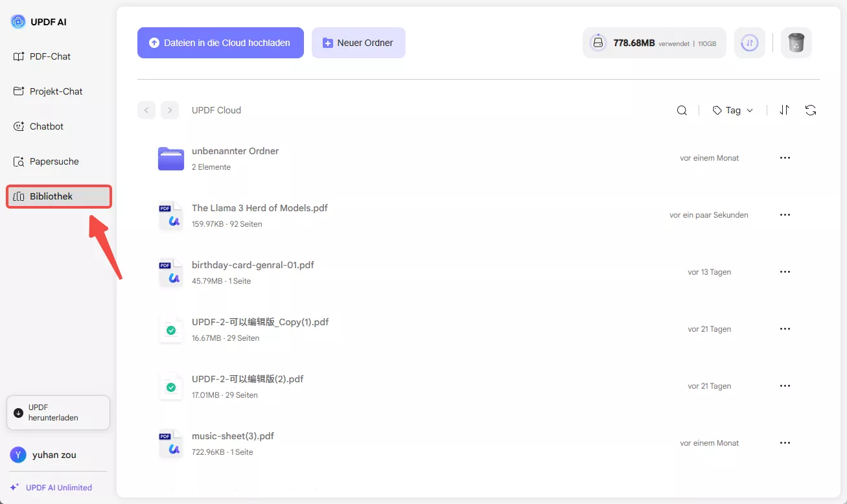Click the PDF-Chat sidebar icon
Image resolution: width=847 pixels, height=504 pixels.
[19, 56]
